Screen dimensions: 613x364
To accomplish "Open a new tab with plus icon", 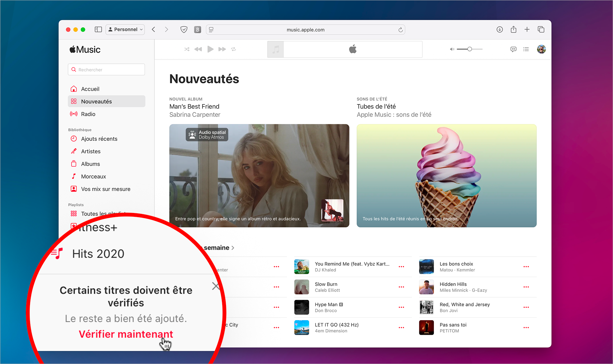I will [x=527, y=29].
